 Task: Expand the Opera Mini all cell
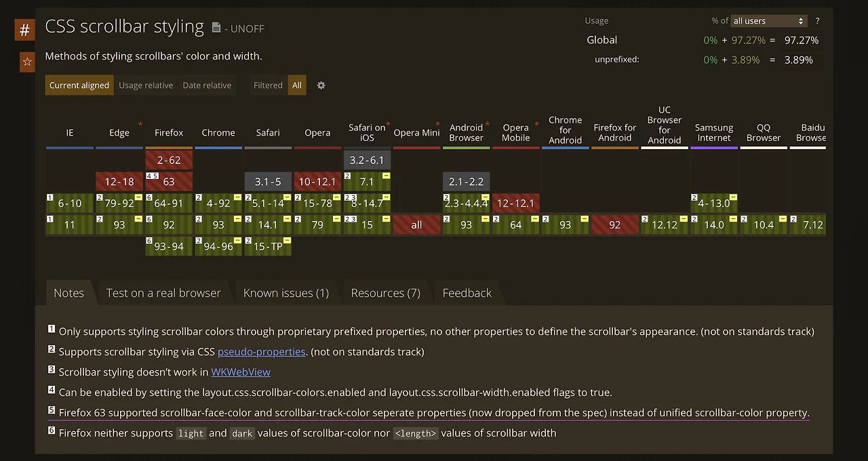tap(416, 225)
